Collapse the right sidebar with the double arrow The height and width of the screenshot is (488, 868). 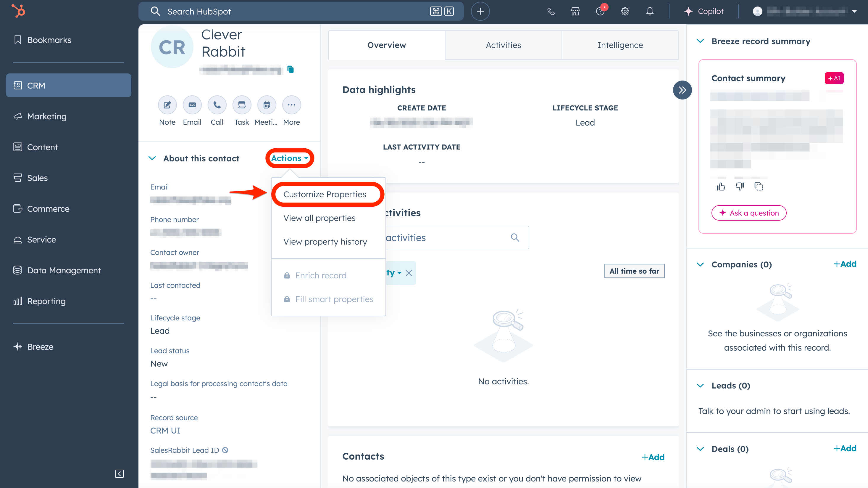coord(682,90)
